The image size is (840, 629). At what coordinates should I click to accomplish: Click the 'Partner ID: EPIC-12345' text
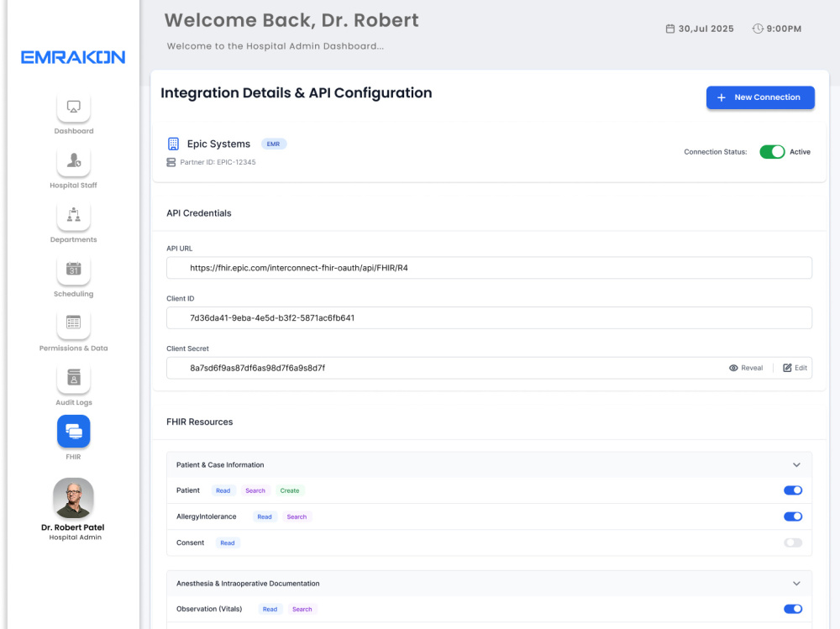click(x=218, y=162)
